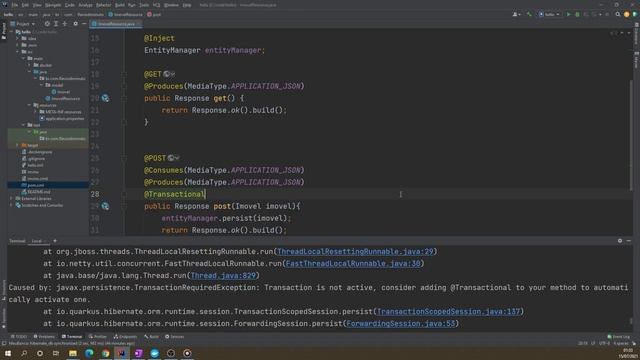
Task: Click the Debug bug icon in the toolbar
Action: coord(577,14)
